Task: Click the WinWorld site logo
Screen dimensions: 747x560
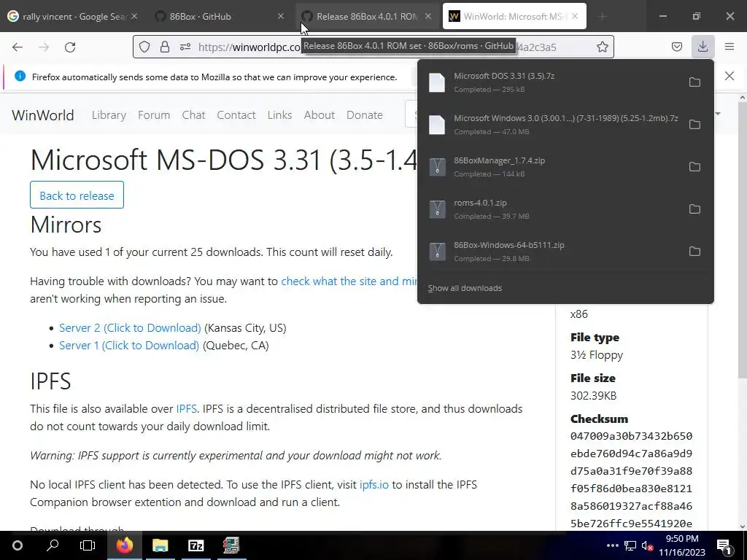Action: (43, 115)
